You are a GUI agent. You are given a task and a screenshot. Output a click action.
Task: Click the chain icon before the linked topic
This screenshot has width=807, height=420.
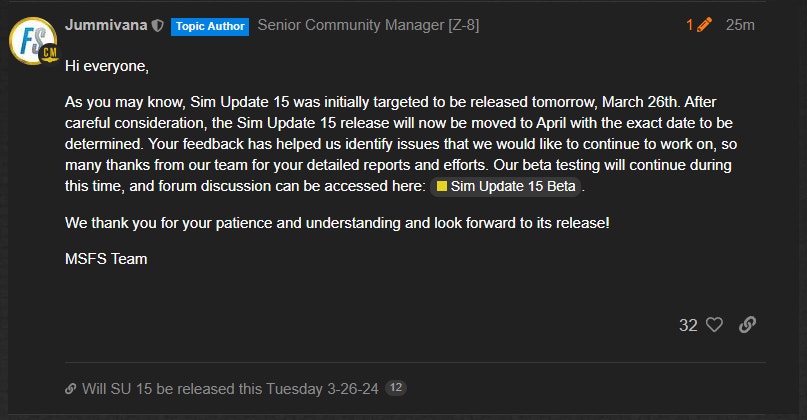(70, 389)
